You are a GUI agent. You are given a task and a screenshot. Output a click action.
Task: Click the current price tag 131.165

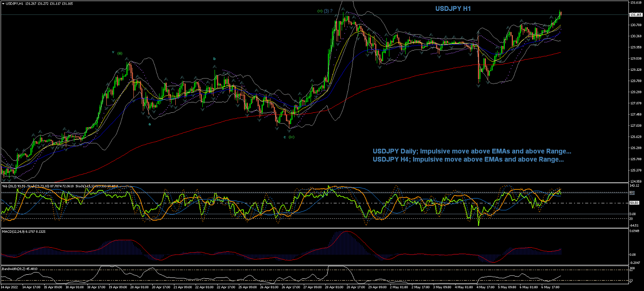coord(635,15)
